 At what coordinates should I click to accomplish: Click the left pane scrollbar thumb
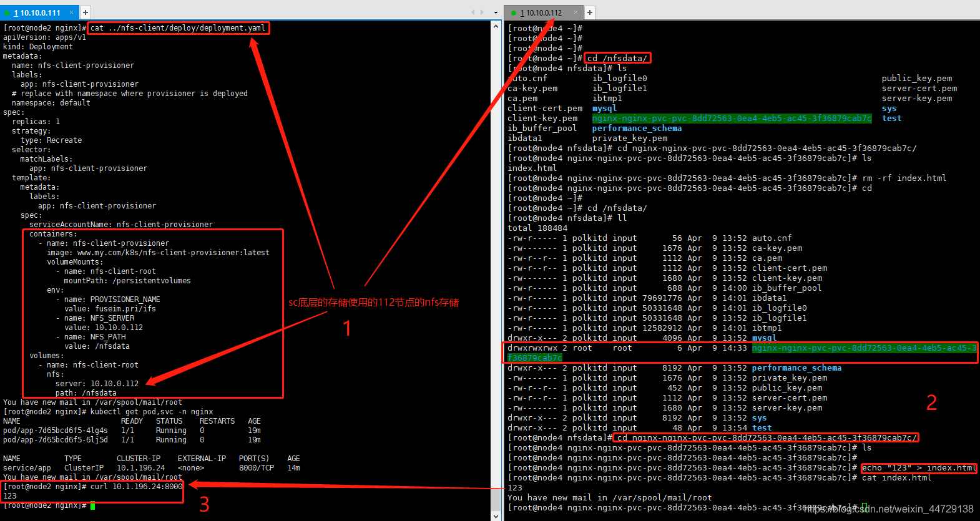coord(496,499)
